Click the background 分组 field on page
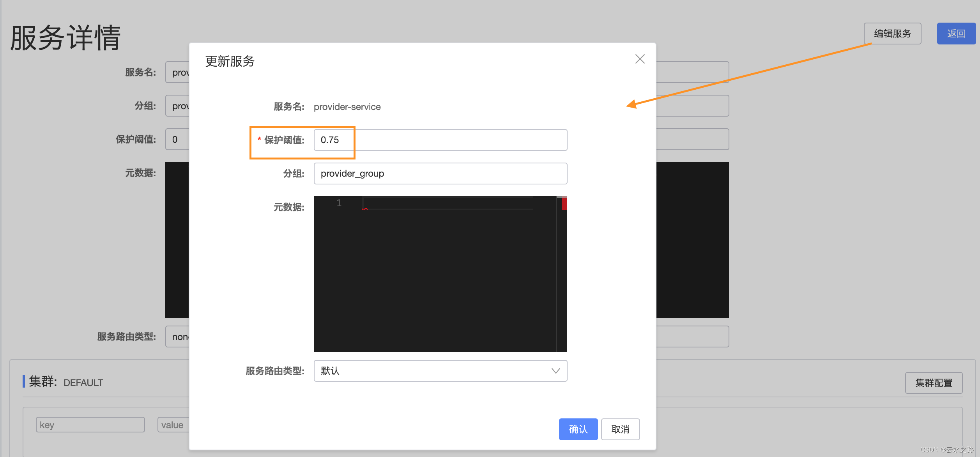The height and width of the screenshot is (457, 980). 177,106
